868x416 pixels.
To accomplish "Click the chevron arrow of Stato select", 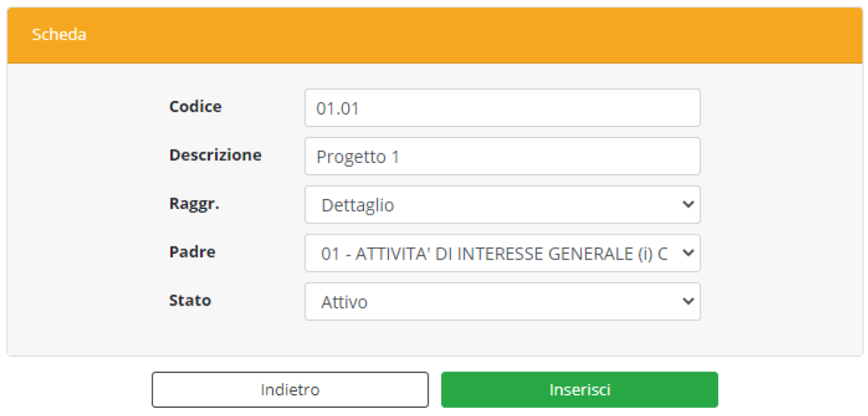I will coord(687,302).
